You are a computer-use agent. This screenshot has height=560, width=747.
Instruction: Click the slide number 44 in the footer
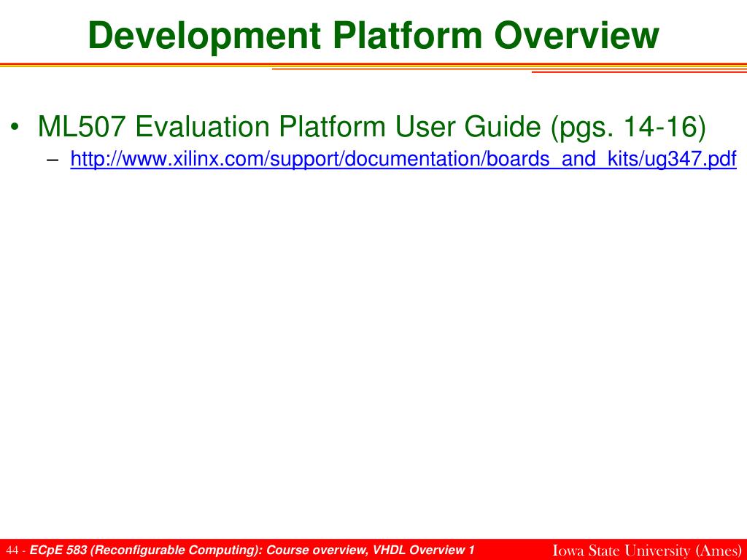tap(12, 551)
